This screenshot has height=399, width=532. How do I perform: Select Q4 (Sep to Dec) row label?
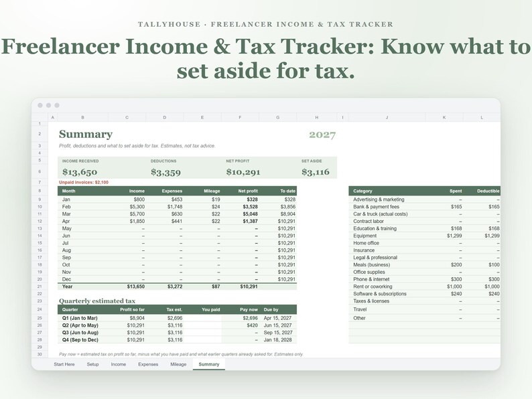(x=80, y=339)
